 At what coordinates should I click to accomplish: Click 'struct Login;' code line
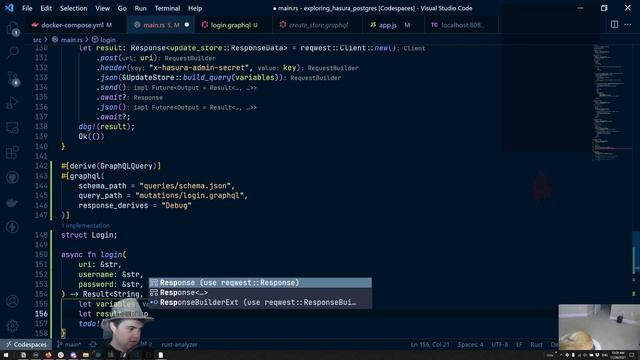[x=89, y=235]
